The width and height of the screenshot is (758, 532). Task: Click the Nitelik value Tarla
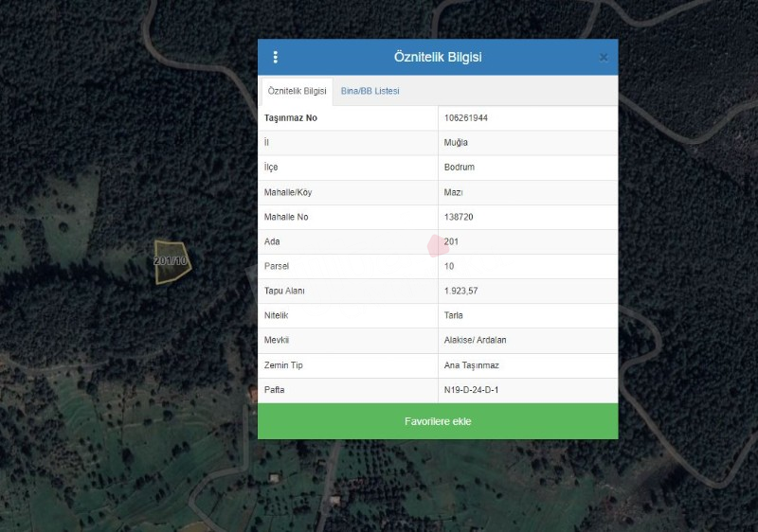click(x=454, y=315)
